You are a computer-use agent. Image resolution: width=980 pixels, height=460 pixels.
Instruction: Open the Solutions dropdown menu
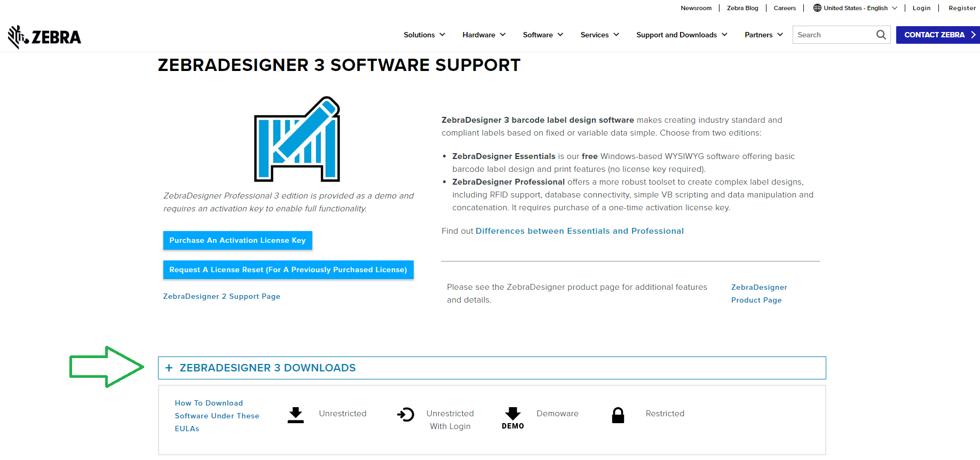(x=424, y=35)
